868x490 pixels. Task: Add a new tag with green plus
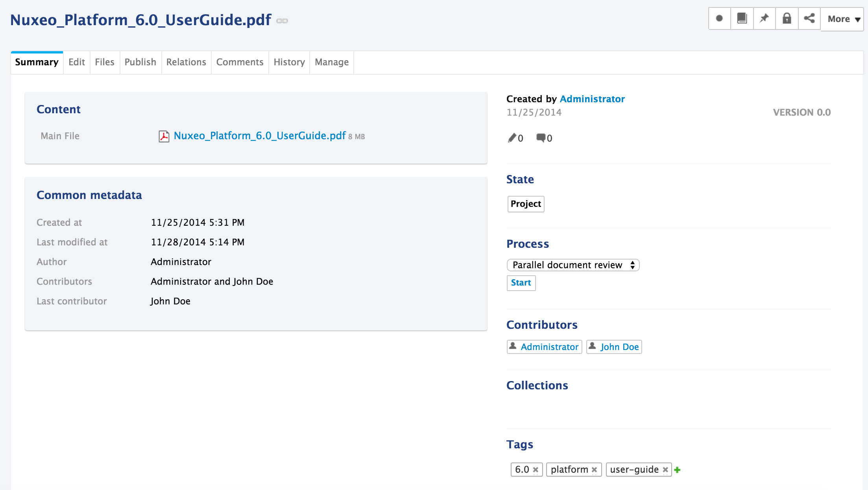pyautogui.click(x=677, y=470)
